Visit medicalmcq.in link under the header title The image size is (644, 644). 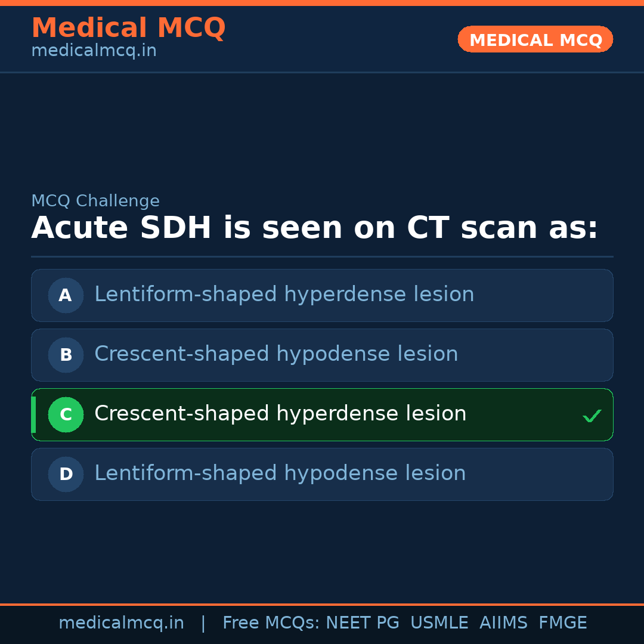(94, 51)
